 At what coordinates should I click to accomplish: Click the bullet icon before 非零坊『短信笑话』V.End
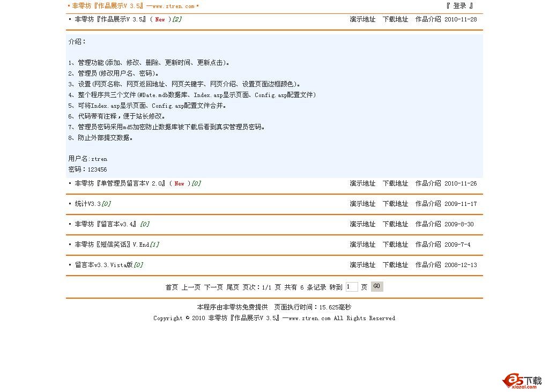tap(70, 244)
